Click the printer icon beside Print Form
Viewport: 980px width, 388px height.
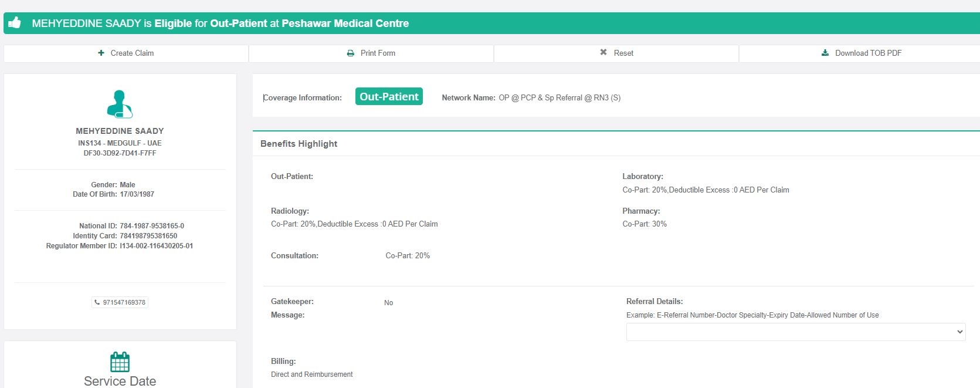coord(351,53)
